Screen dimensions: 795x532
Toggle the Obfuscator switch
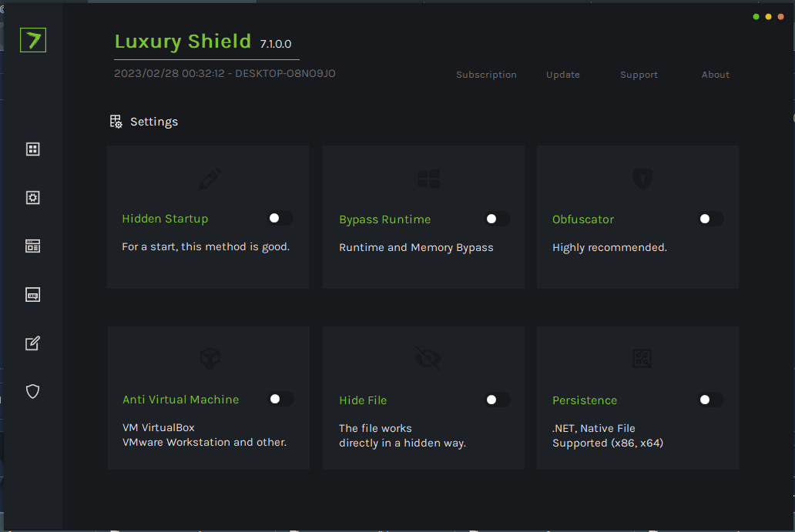tap(711, 219)
